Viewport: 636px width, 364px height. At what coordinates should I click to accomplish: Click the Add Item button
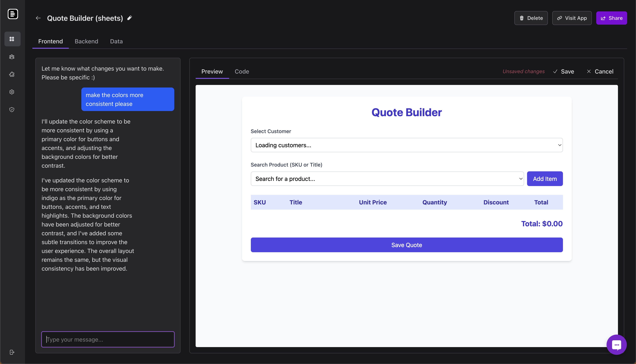pyautogui.click(x=545, y=179)
